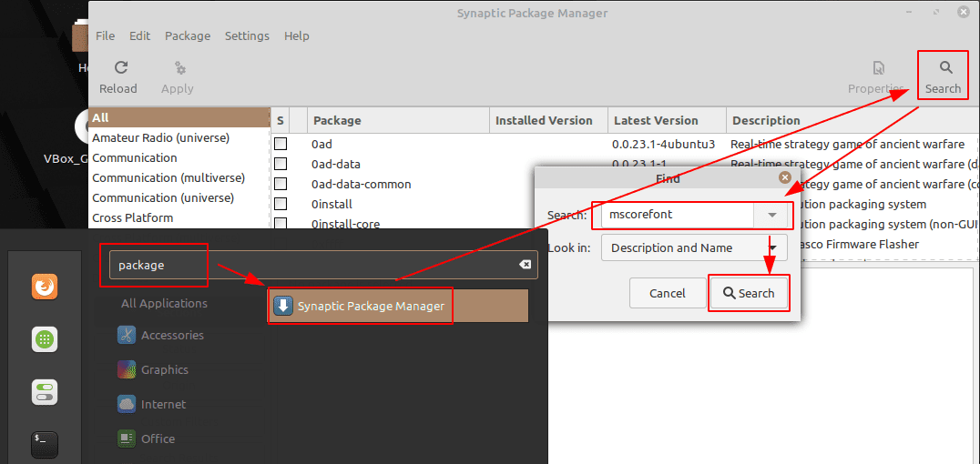This screenshot has height=464, width=980.
Task: Open the Package menu
Action: [188, 36]
